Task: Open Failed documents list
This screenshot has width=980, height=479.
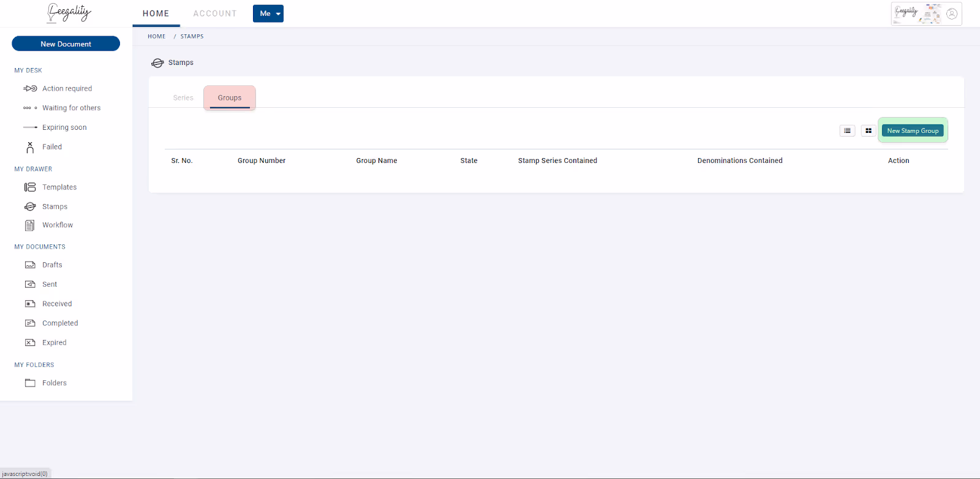Action: pyautogui.click(x=52, y=147)
